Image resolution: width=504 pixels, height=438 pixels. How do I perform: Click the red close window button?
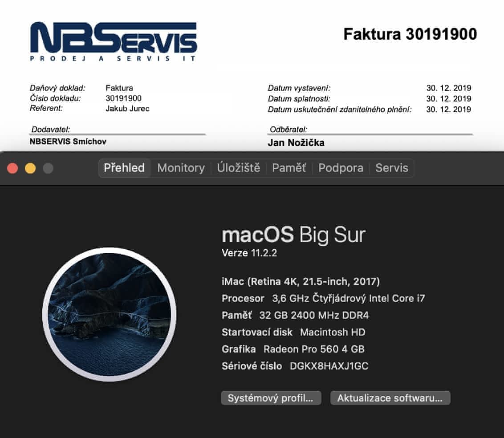pyautogui.click(x=12, y=168)
